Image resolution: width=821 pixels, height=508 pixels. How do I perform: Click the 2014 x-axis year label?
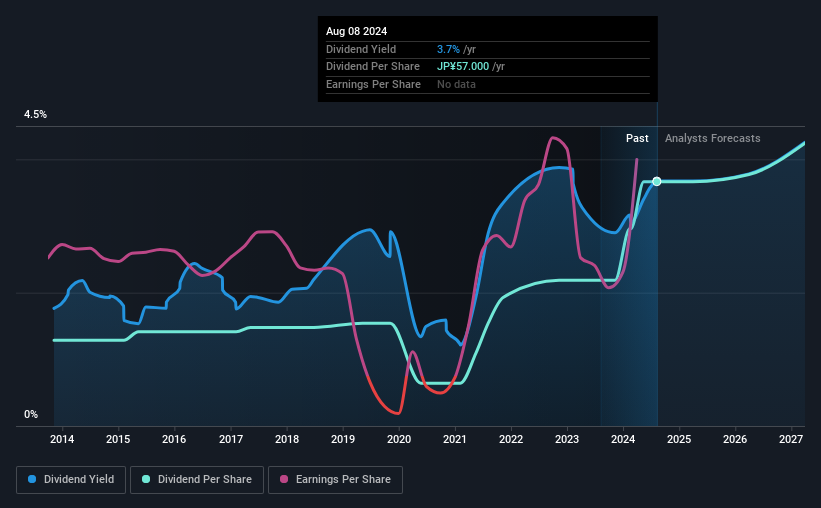[x=62, y=439]
